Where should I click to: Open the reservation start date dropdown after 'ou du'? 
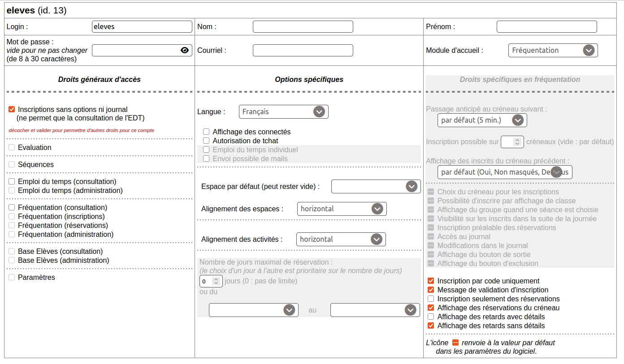(254, 310)
